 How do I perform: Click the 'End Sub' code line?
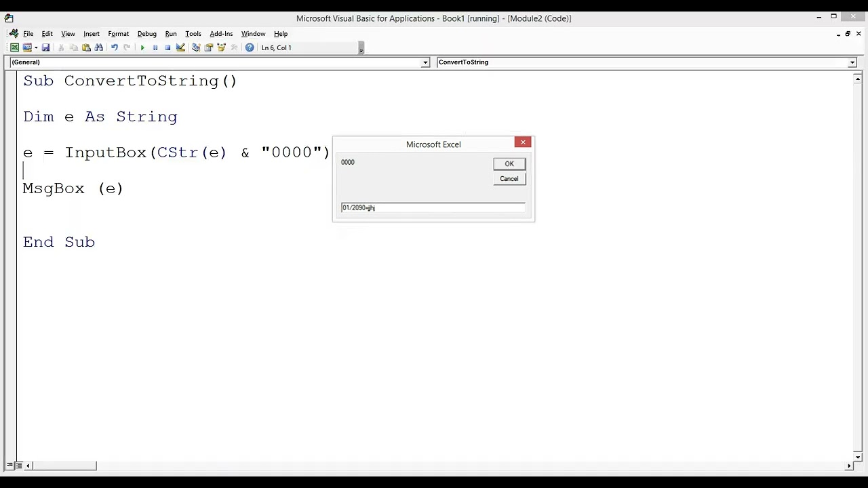[59, 242]
